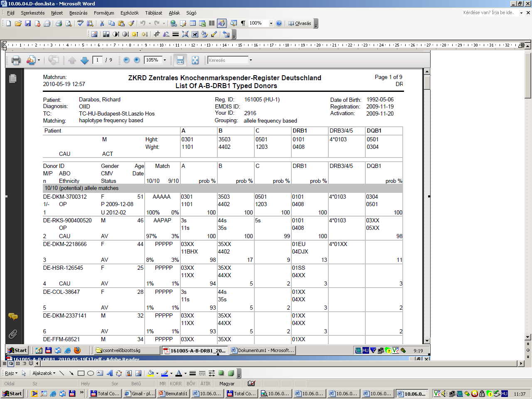Image resolution: width=532 pixels, height=399 pixels.
Task: Apply the yellow fill color bucket
Action: coord(150,373)
